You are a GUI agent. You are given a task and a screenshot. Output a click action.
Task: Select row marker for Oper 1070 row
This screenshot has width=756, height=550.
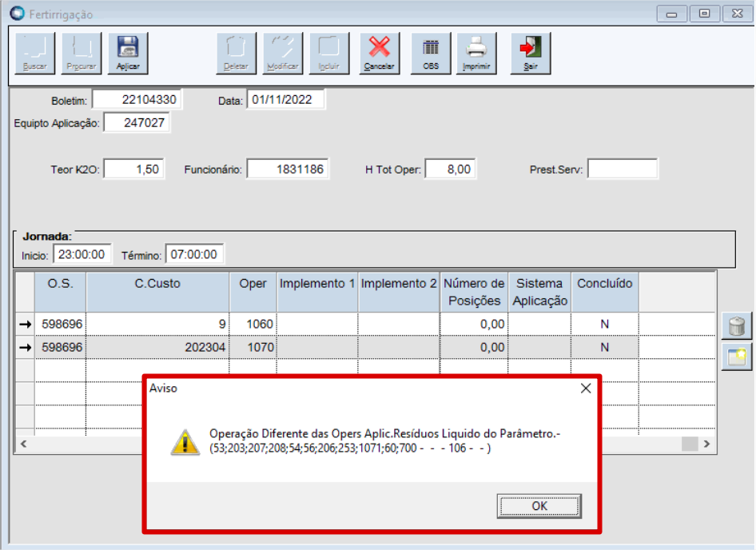tap(25, 348)
